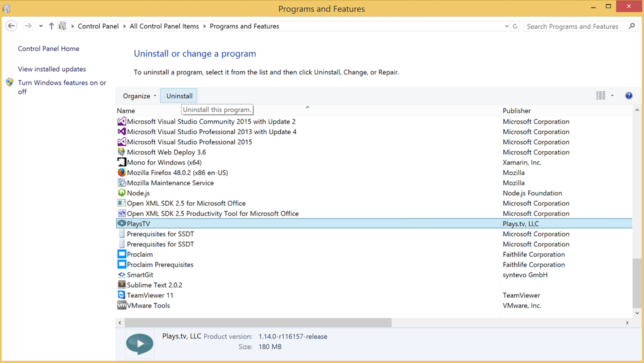This screenshot has height=363, width=644.
Task: Click the horizontal scrollbar right arrow
Action: (x=627, y=323)
